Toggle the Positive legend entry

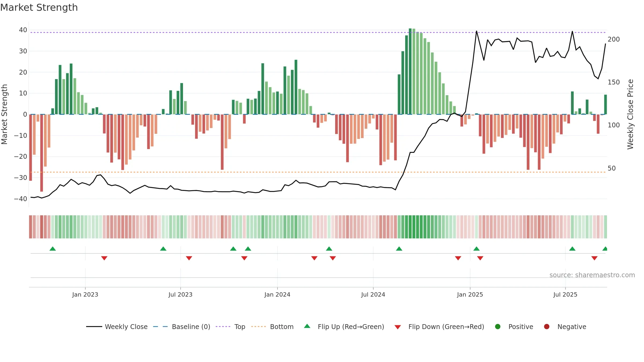514,327
